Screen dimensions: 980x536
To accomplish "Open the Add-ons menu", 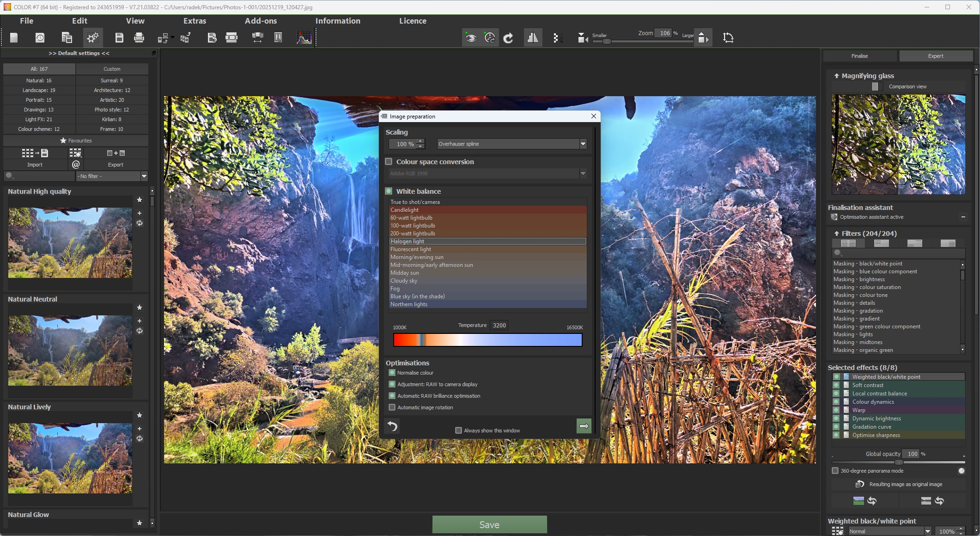I will (261, 21).
